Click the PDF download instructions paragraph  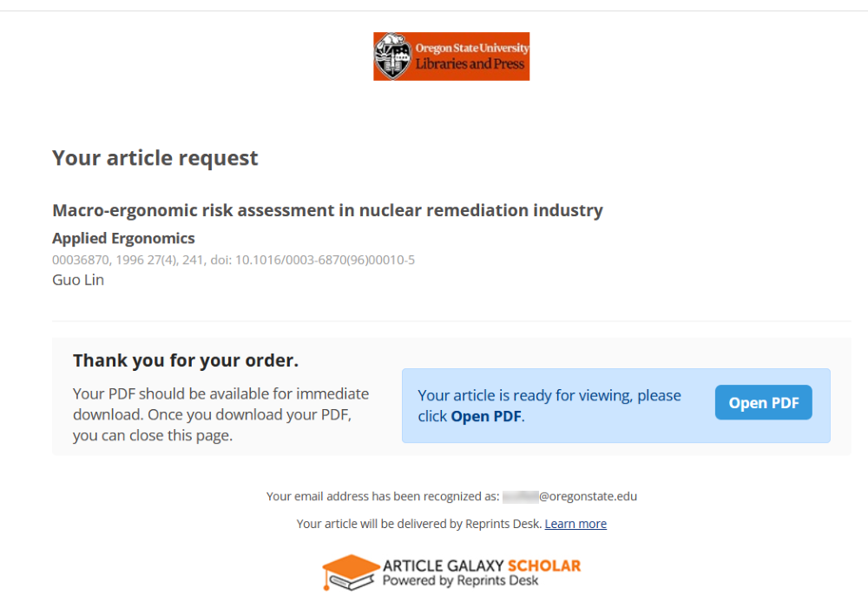coord(220,414)
